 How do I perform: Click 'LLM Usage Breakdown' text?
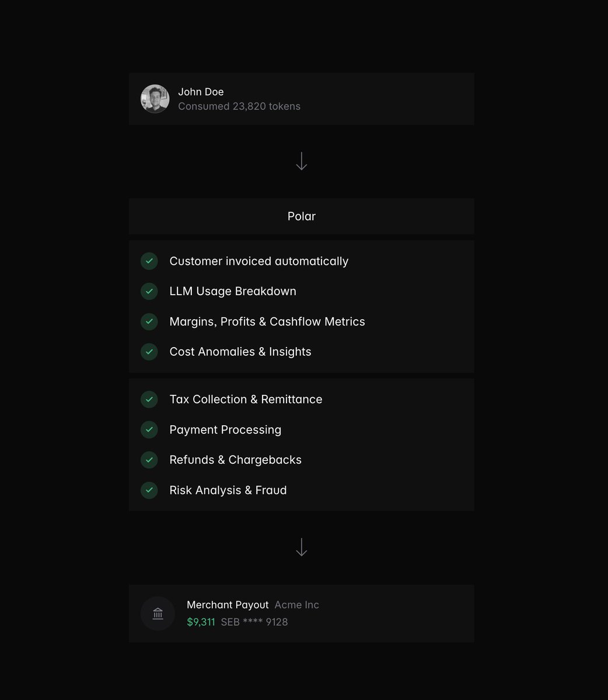click(233, 291)
